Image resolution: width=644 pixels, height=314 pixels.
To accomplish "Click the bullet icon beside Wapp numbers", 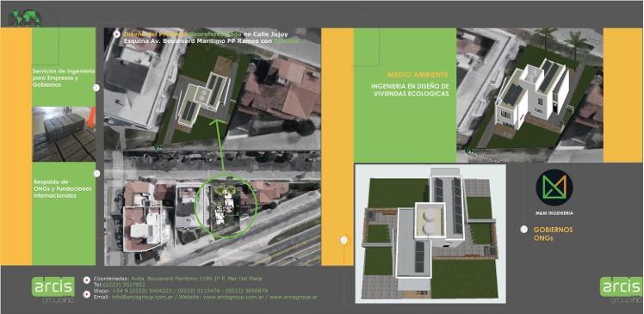I will (x=86, y=294).
